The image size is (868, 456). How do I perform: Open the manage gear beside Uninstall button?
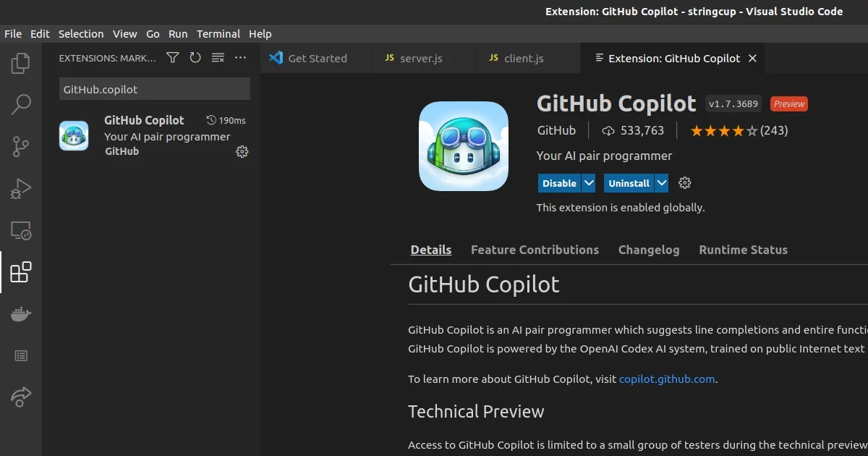pos(685,183)
